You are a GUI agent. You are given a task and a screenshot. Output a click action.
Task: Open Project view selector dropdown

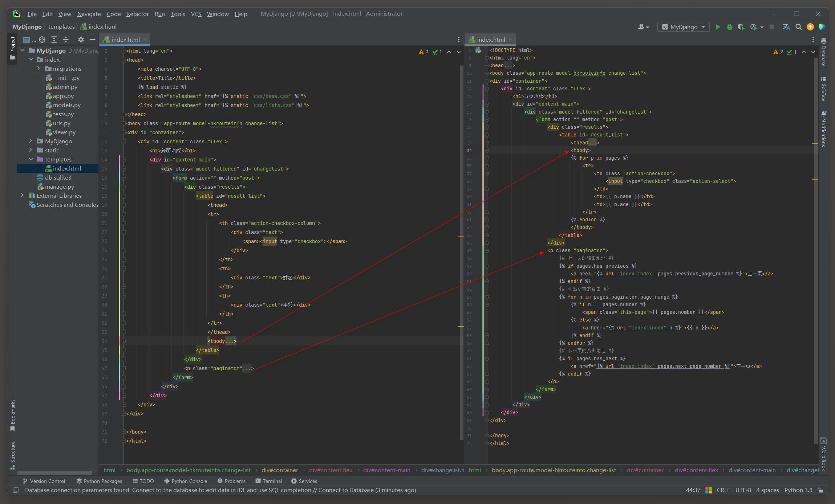[x=29, y=40]
